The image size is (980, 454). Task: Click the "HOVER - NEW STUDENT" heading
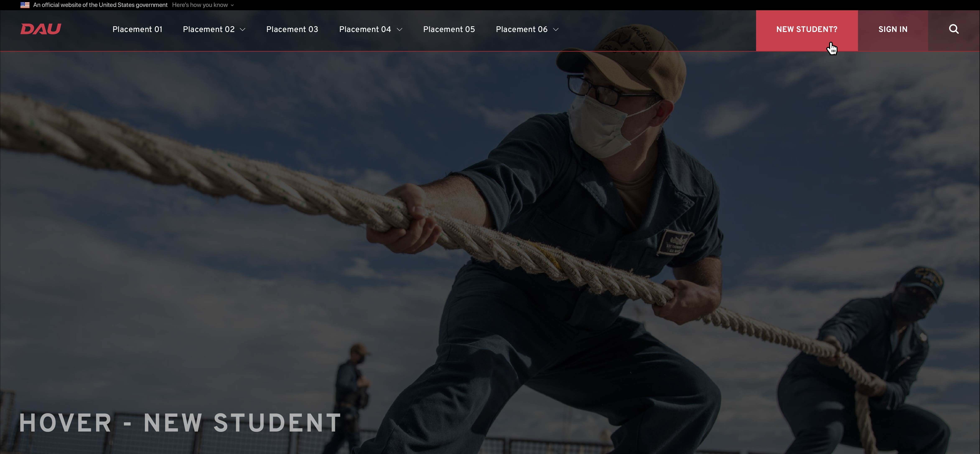[180, 423]
